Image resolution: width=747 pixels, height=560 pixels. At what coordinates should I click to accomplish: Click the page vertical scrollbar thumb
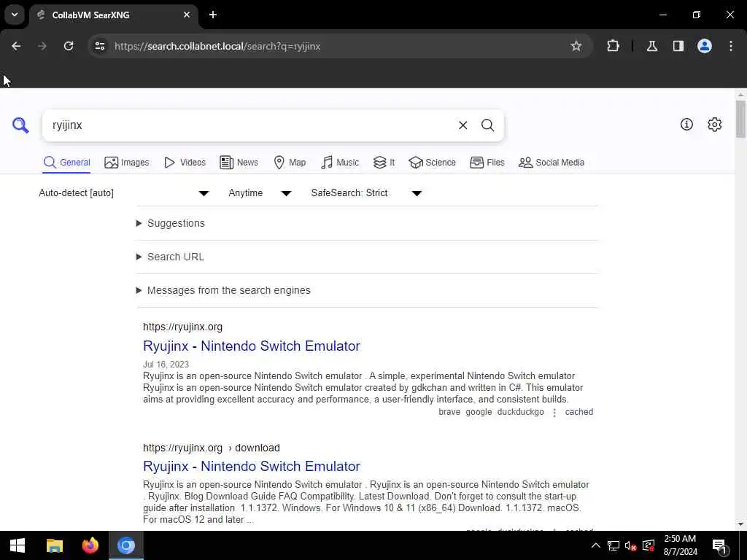[x=740, y=119]
